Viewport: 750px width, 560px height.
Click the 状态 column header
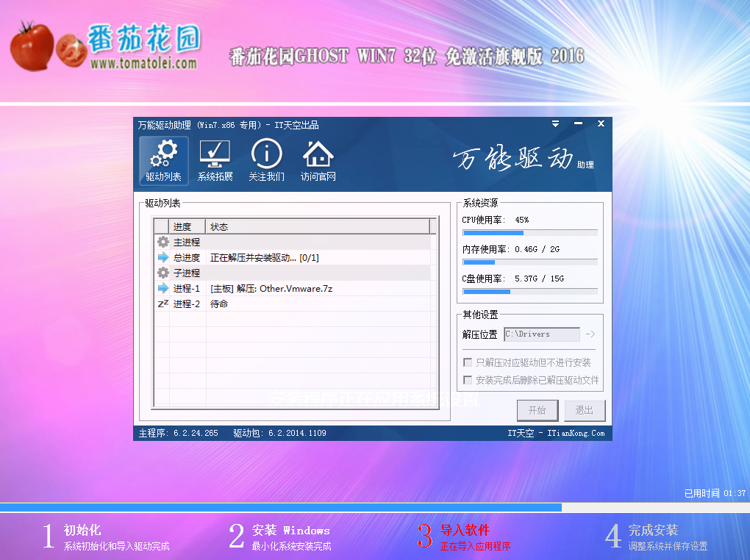318,226
